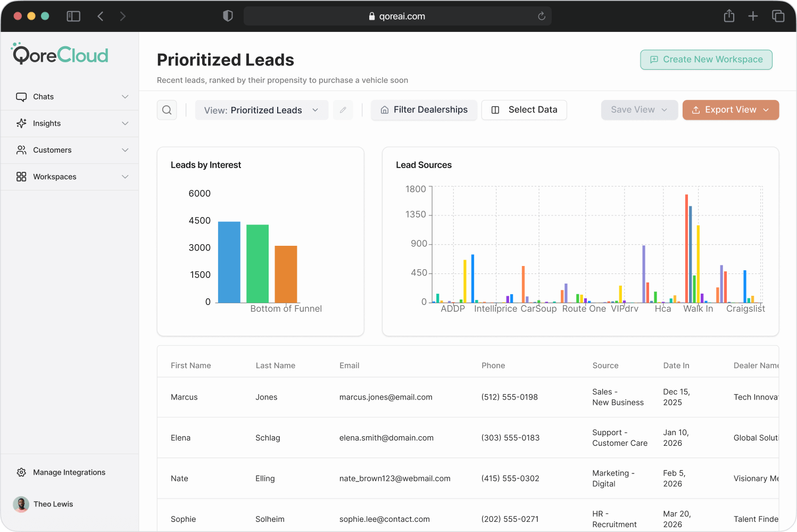This screenshot has height=532, width=797.
Task: Click the search magnifier icon
Action: pos(167,110)
